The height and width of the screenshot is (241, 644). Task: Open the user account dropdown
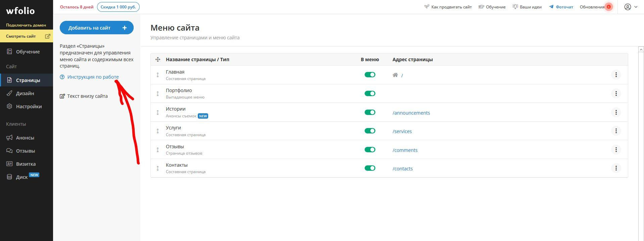(631, 7)
